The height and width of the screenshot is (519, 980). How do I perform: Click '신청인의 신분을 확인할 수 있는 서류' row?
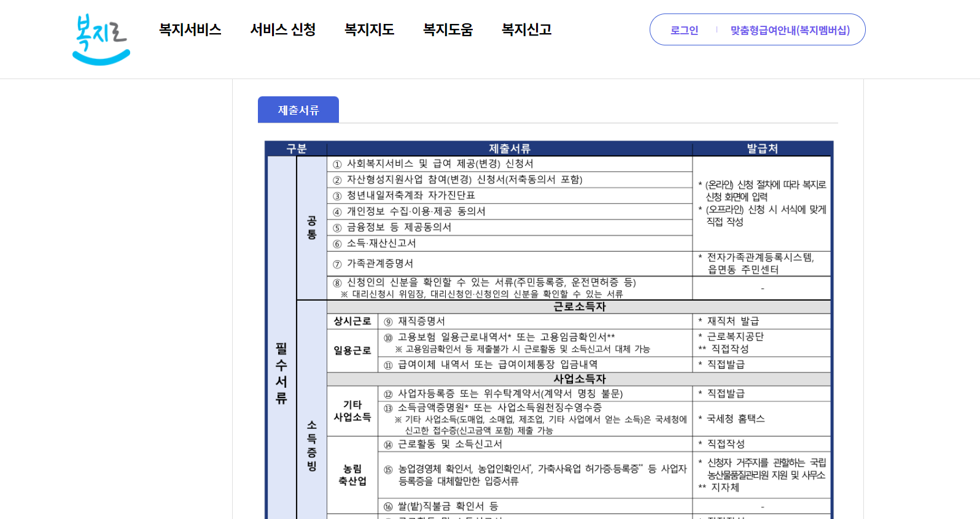510,288
